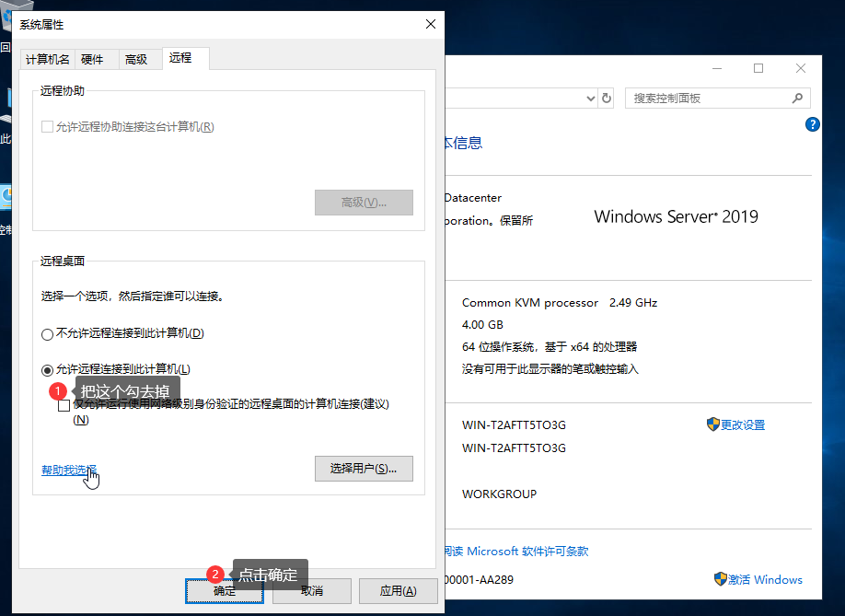The height and width of the screenshot is (616, 845).
Task: Close the control panel system window
Action: click(x=801, y=68)
